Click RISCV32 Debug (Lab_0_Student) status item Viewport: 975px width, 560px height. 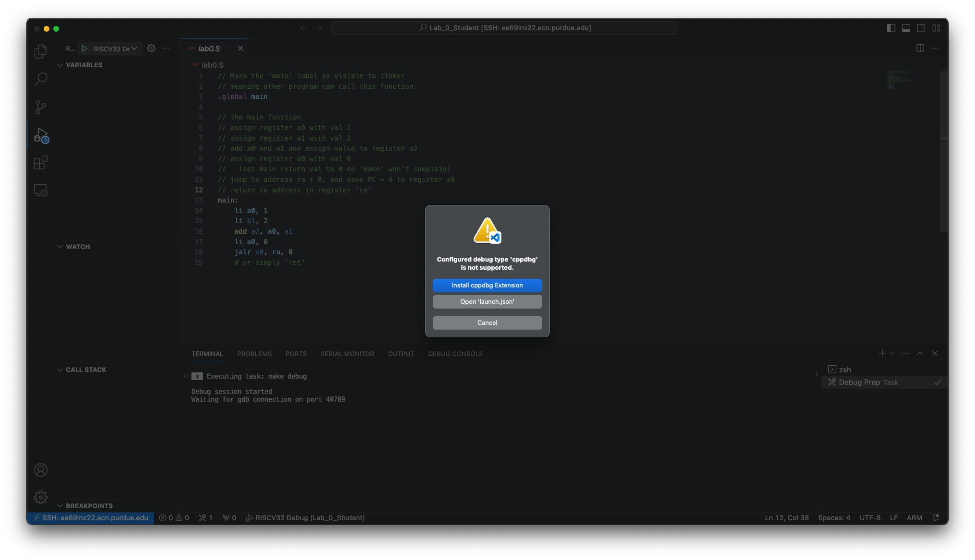pyautogui.click(x=305, y=518)
